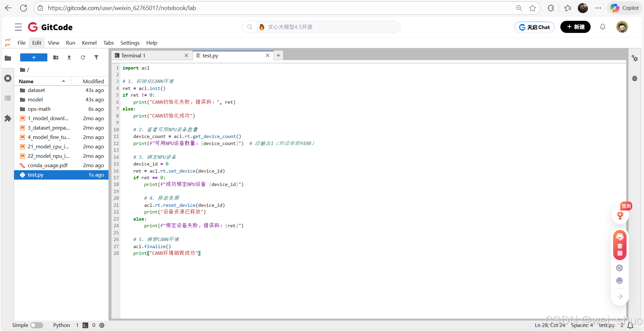Image resolution: width=644 pixels, height=331 pixels.
Task: Open the browser zoom magnifier icon
Action: 519,8
